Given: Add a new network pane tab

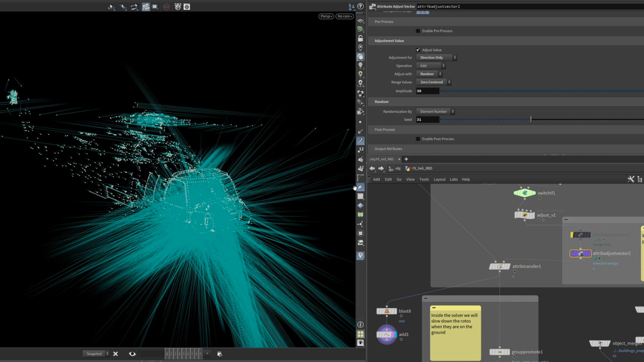Looking at the screenshot, I should tap(406, 159).
